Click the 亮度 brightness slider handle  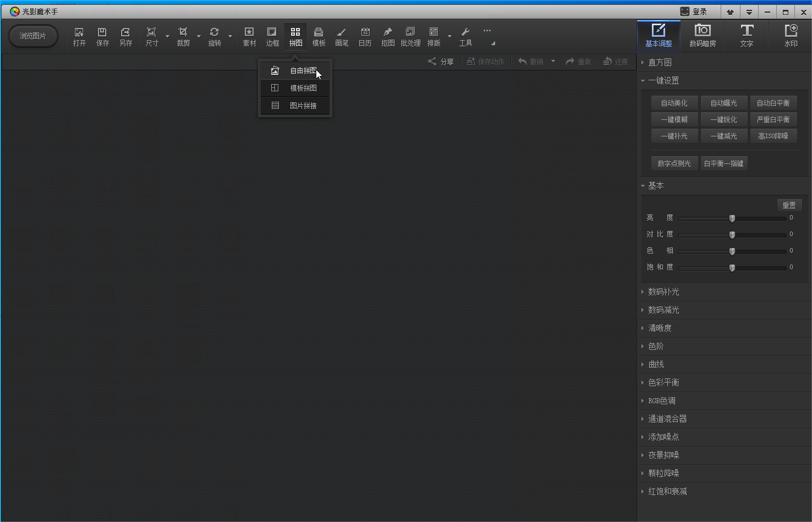(732, 218)
